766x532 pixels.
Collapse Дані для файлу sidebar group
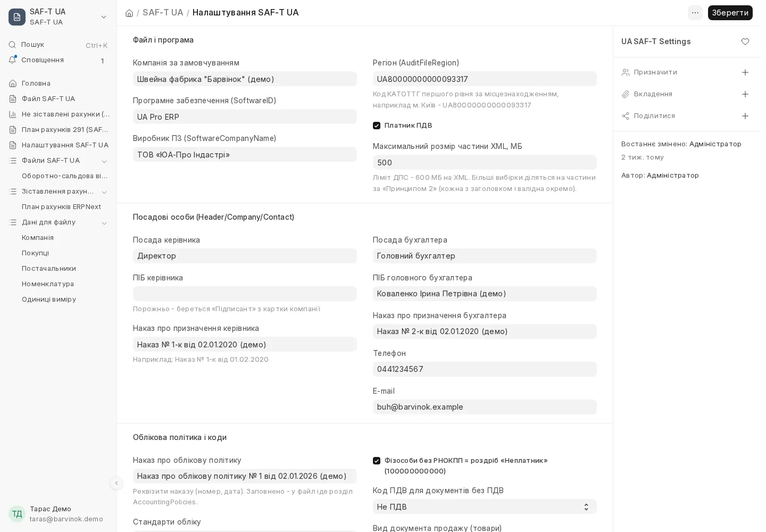pos(104,222)
